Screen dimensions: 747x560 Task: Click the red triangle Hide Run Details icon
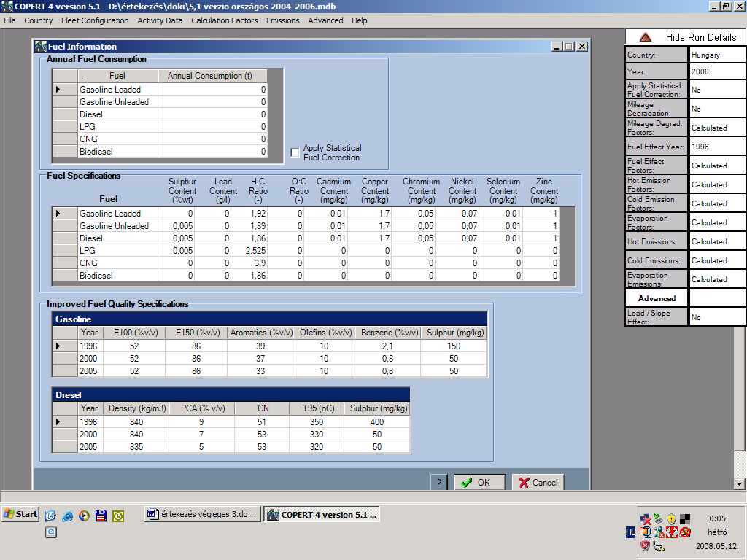(x=646, y=37)
